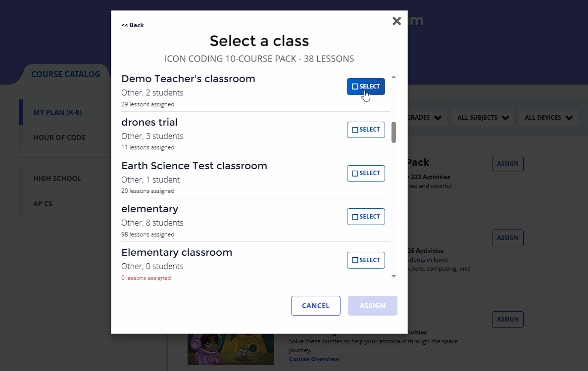Open the Grades filter dropdown

tap(426, 118)
